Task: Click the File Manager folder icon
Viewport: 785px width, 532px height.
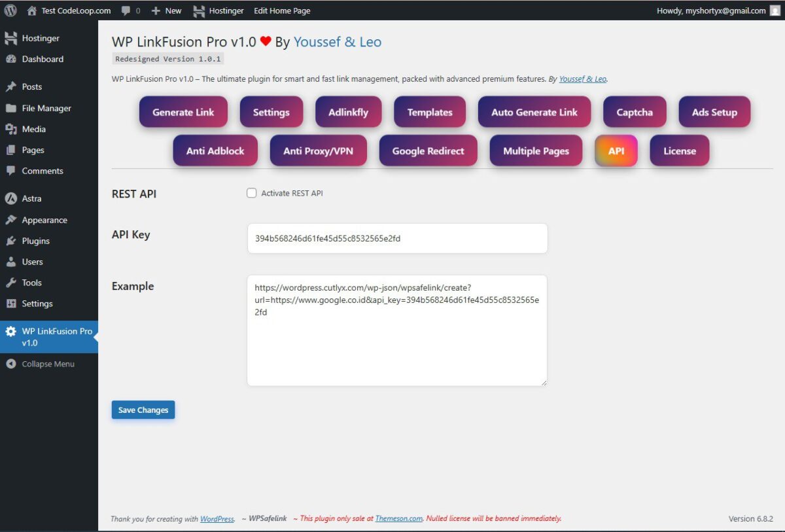Action: (x=11, y=108)
